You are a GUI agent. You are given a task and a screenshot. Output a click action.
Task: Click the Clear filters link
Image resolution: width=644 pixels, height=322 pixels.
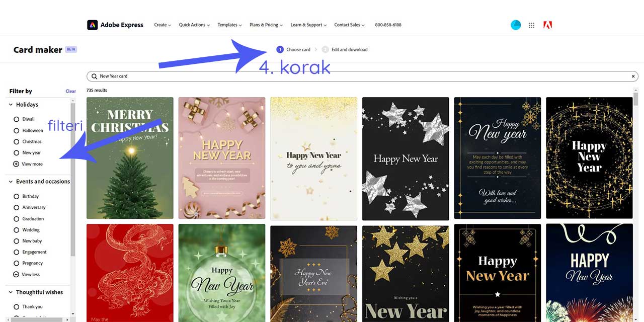[70, 91]
